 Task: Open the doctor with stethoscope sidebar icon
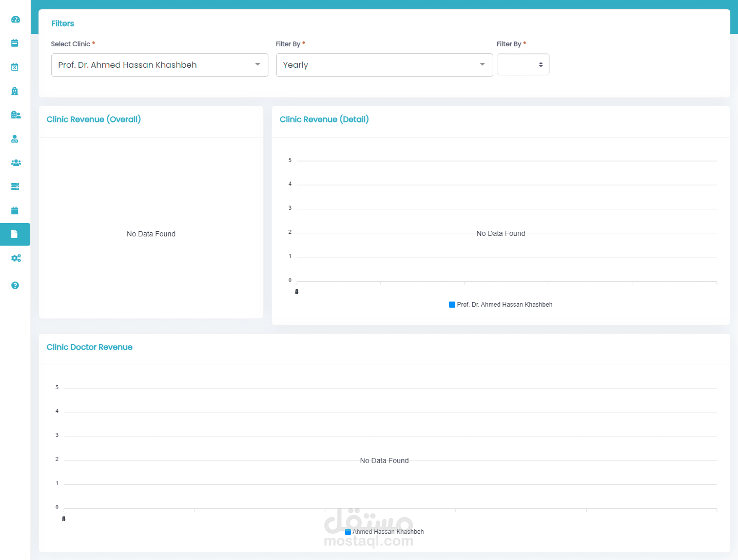point(15,139)
